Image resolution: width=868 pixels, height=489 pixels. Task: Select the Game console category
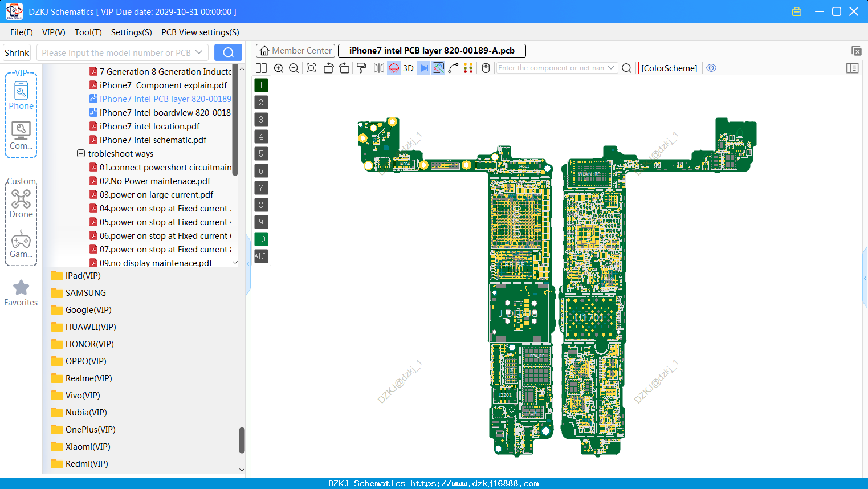pos(21,244)
